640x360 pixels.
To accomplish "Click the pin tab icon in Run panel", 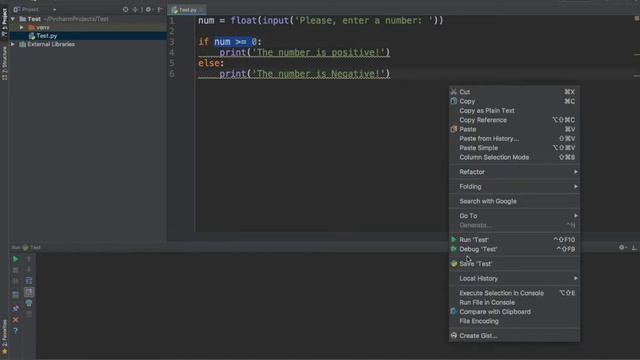I will click(16, 309).
